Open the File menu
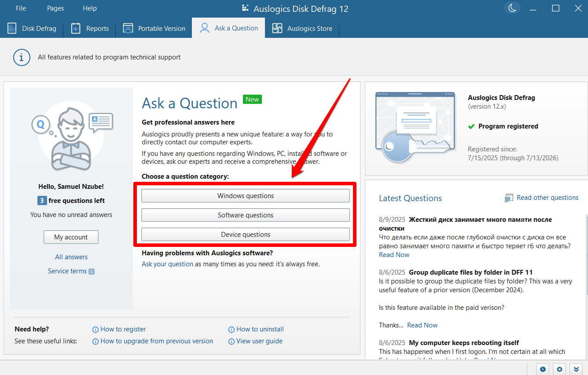Viewport: 588px width, 375px height. pyautogui.click(x=21, y=8)
